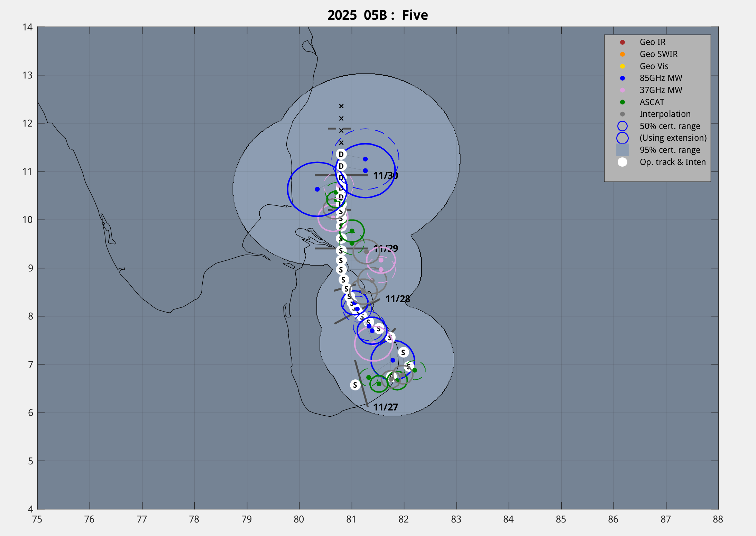Screen dimensions: 756x536
Task: Click the Using extension dashed circle icon
Action: (x=622, y=138)
